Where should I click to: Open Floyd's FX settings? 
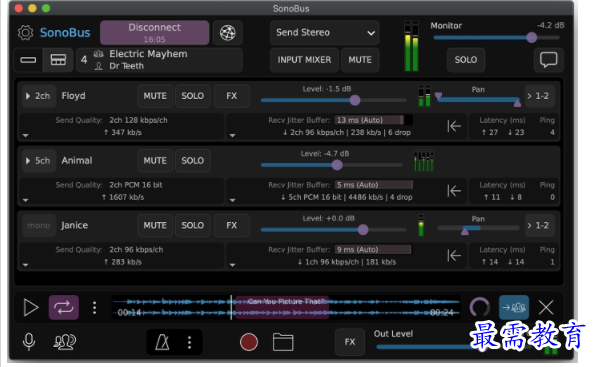pos(231,96)
